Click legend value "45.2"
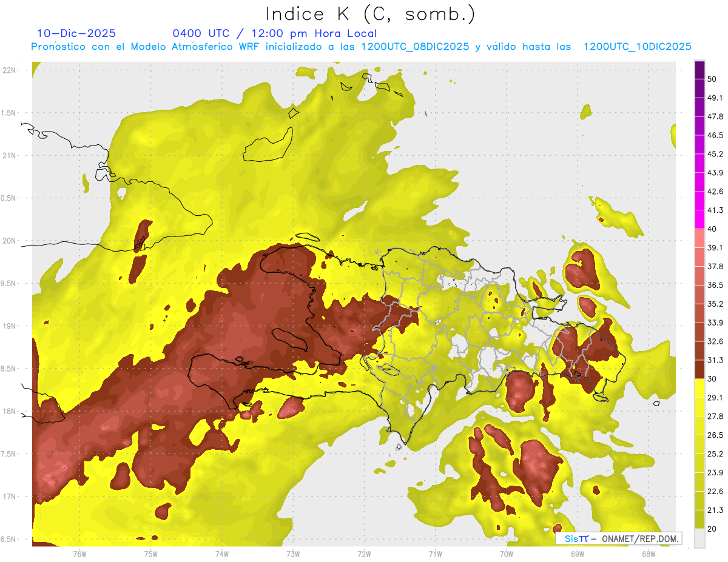Screen dimensions: 728x562 715,154
